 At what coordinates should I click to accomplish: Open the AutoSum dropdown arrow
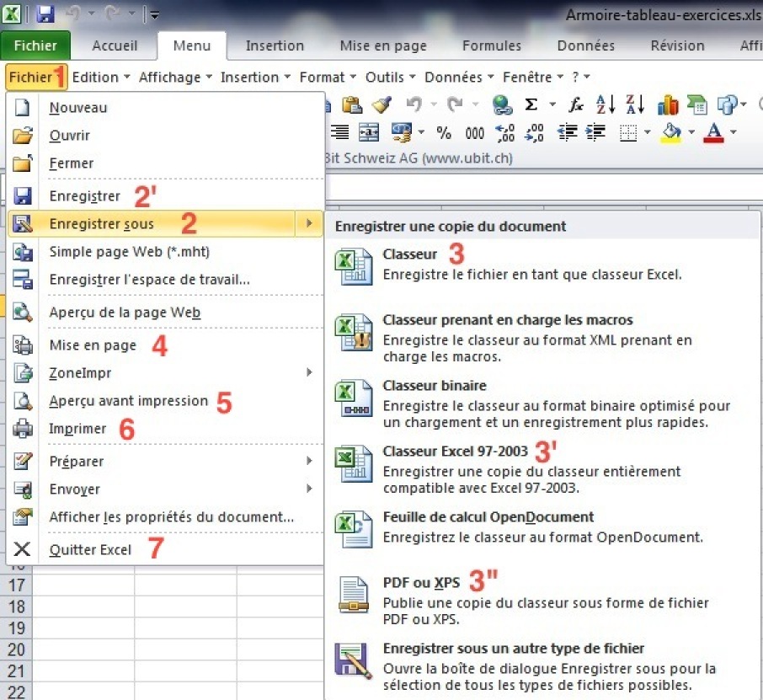click(552, 104)
